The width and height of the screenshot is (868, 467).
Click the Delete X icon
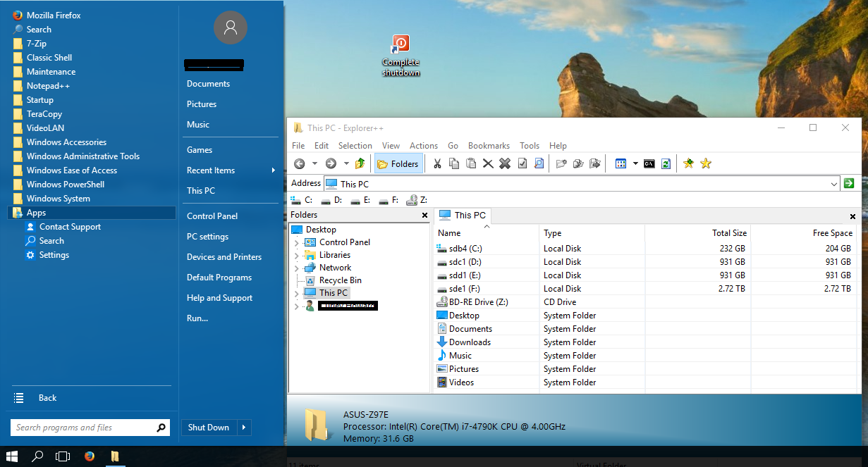(x=488, y=163)
